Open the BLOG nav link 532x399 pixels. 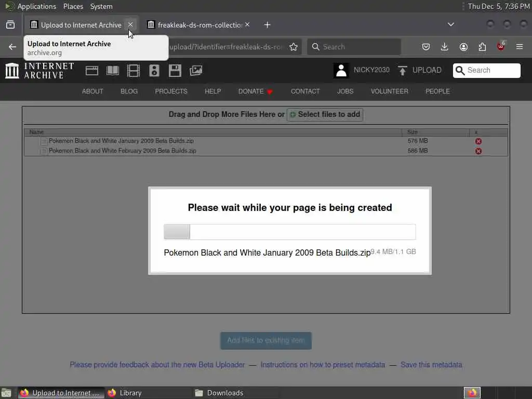point(129,91)
